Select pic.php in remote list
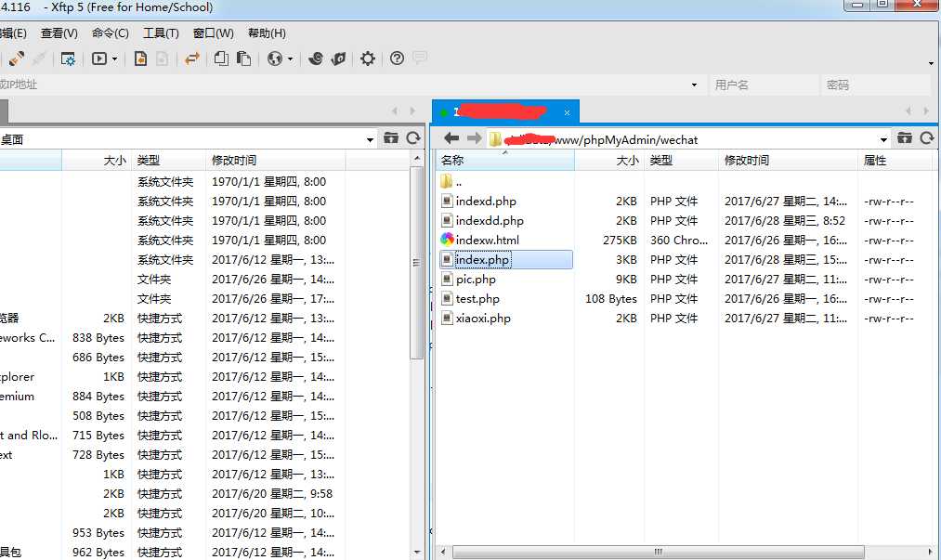The height and width of the screenshot is (560, 941). (x=476, y=280)
